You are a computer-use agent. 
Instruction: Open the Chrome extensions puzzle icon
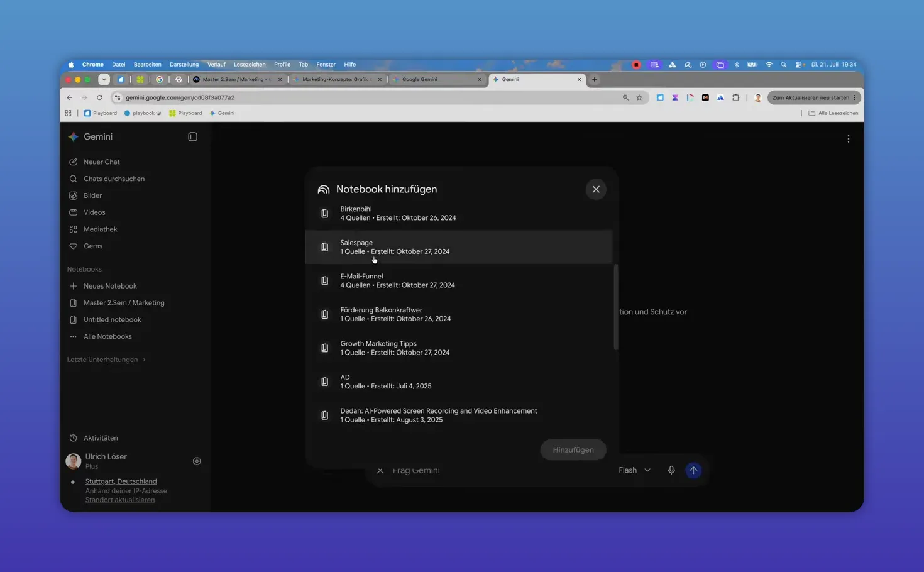coord(735,97)
